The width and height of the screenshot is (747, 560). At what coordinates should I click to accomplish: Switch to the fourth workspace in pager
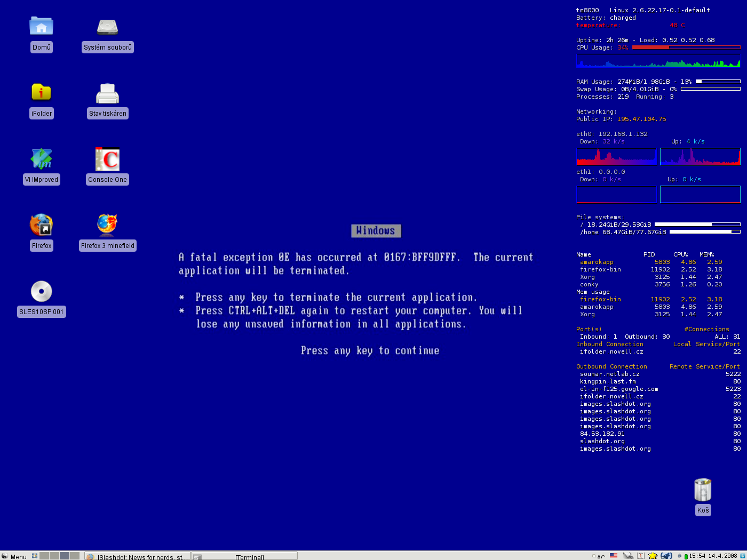(75, 556)
